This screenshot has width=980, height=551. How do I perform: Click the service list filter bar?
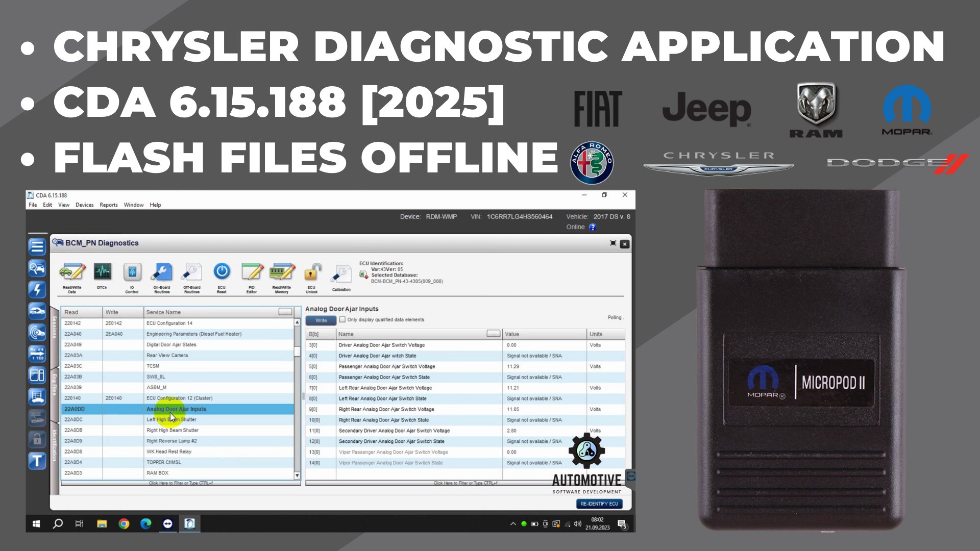(x=181, y=483)
